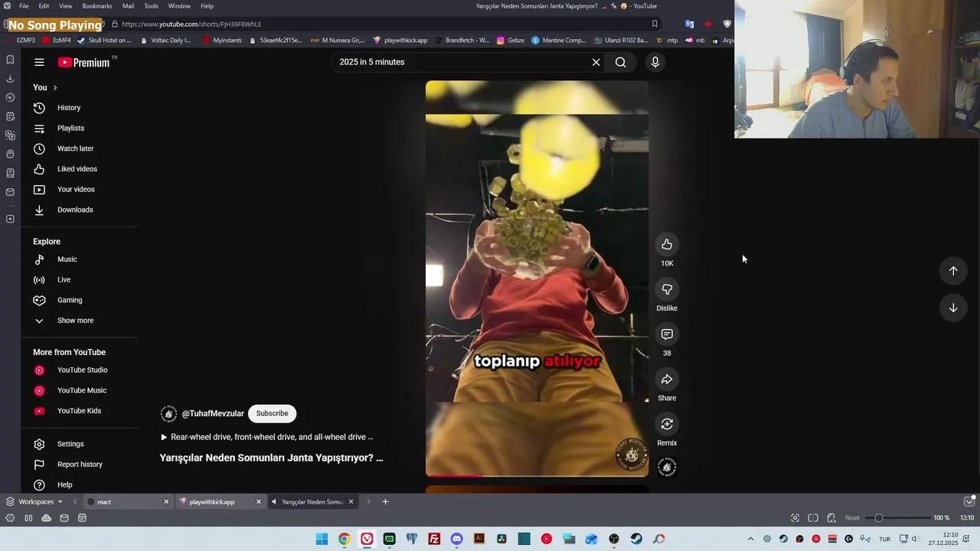This screenshot has width=980, height=551.
Task: Bookmark this page in the address bar
Action: point(655,24)
